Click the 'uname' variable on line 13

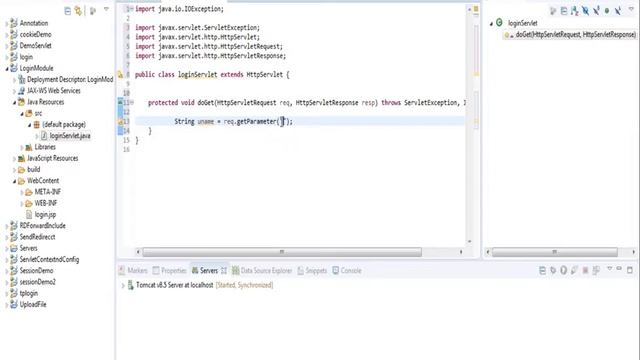pyautogui.click(x=206, y=122)
